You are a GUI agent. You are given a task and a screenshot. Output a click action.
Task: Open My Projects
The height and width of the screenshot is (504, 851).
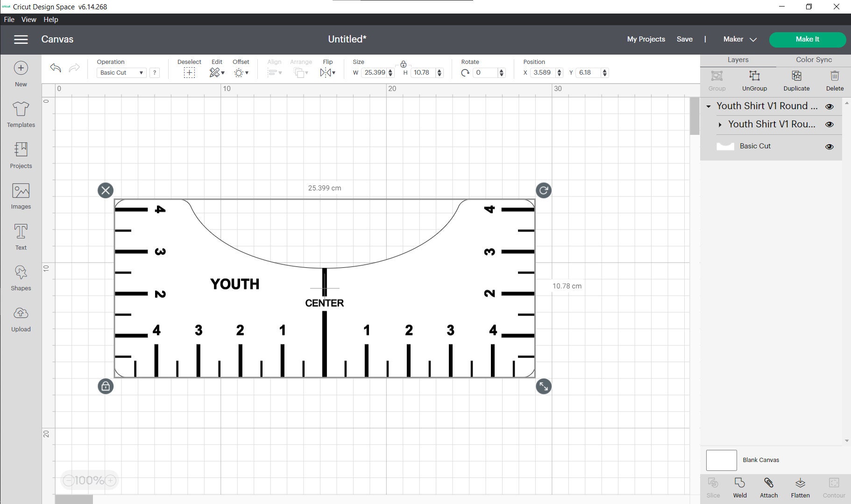tap(646, 39)
